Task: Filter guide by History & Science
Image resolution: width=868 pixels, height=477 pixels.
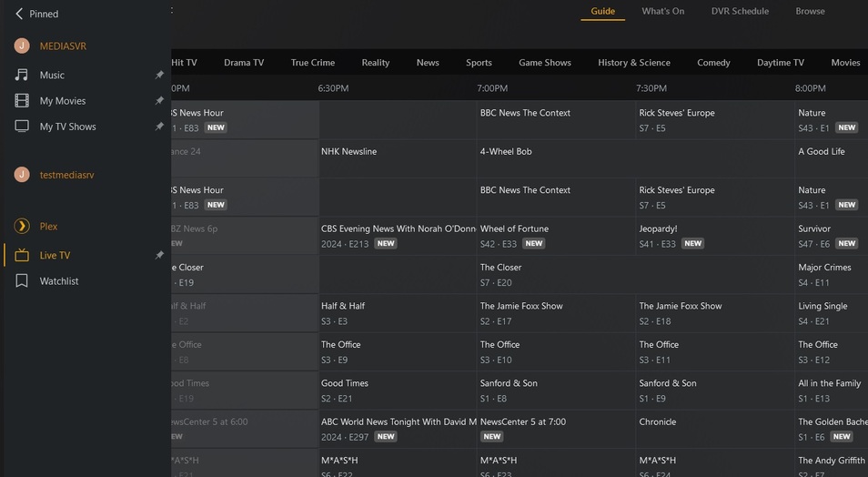Action: pos(634,63)
